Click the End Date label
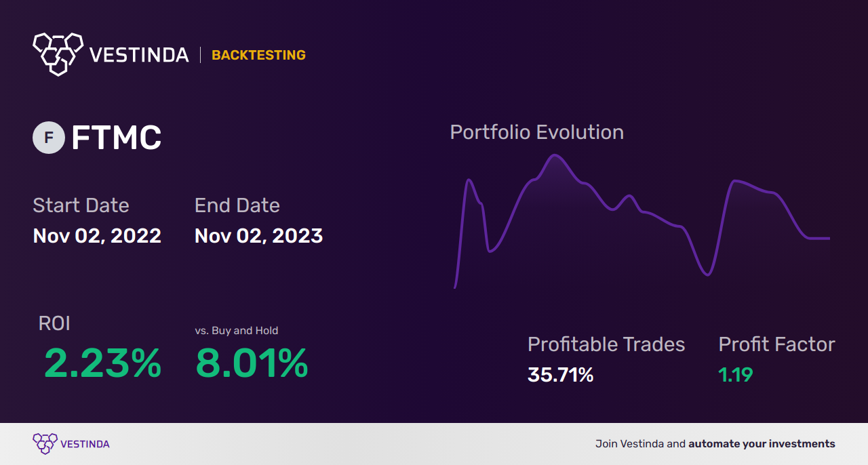 point(237,205)
